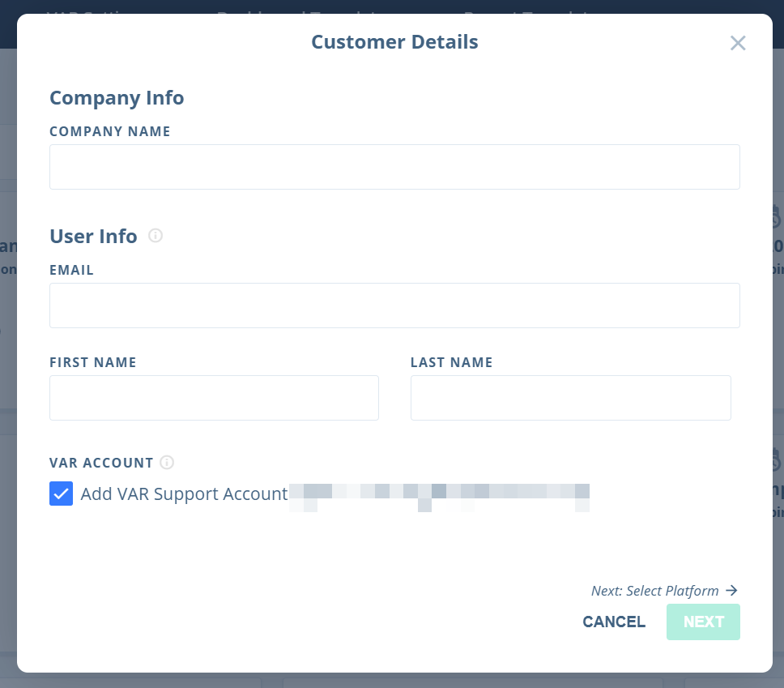Focus the EMAIL input field
The width and height of the screenshot is (784, 688).
(x=394, y=306)
